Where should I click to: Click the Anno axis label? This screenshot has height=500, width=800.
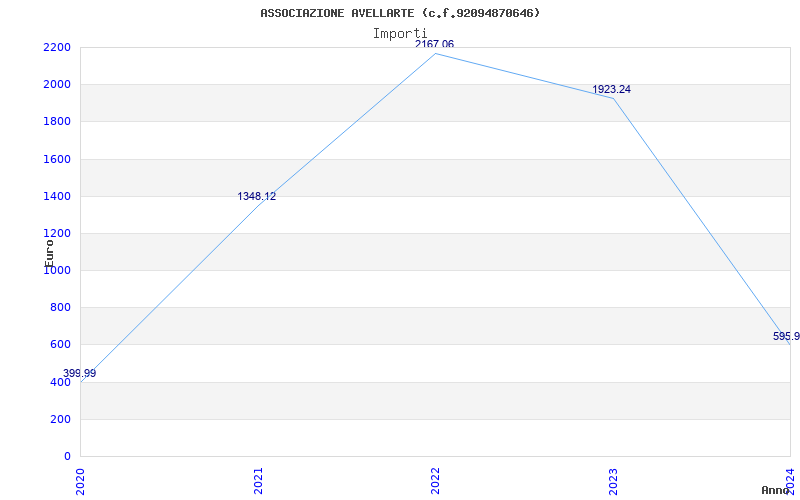(775, 490)
